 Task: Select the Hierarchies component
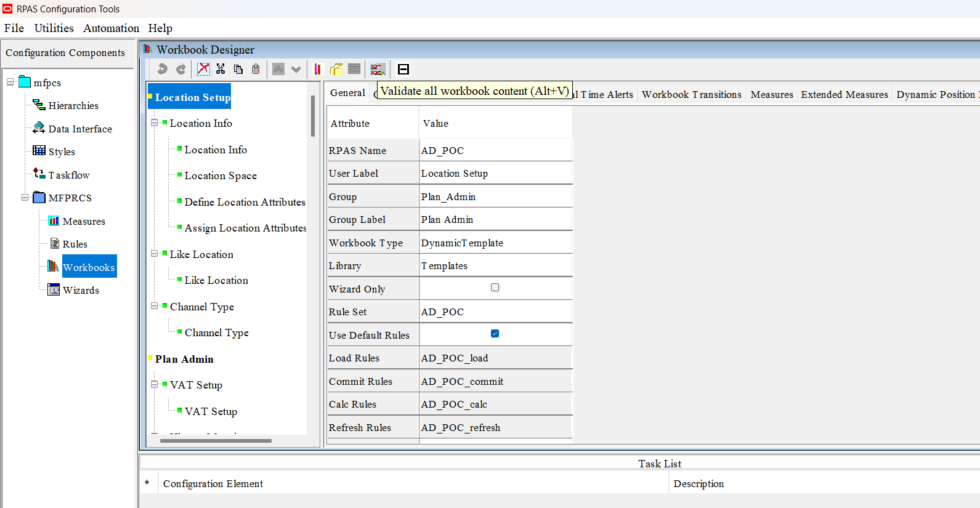click(x=73, y=106)
